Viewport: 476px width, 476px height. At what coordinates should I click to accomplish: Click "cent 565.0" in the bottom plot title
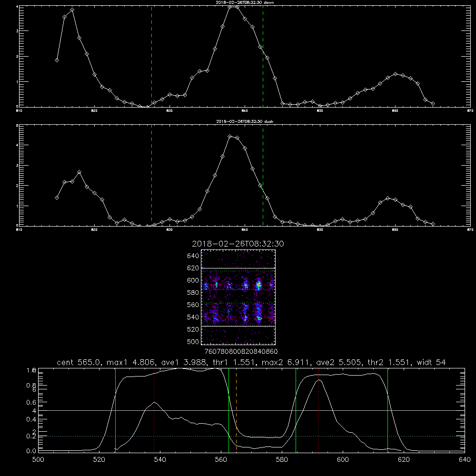pos(79,362)
